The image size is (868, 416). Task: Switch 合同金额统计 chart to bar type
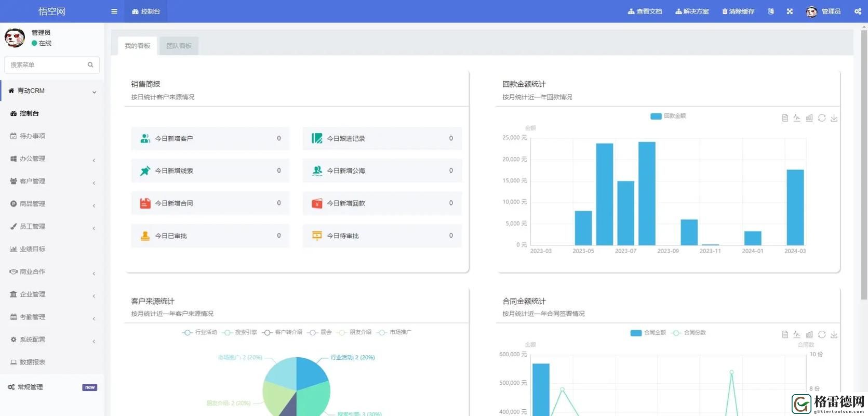[x=809, y=334]
